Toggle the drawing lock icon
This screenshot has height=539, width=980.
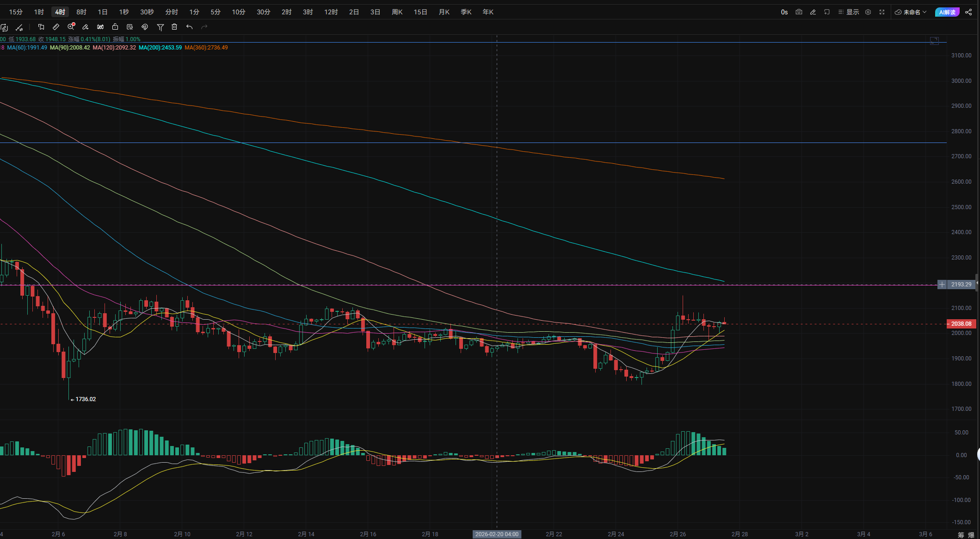115,27
